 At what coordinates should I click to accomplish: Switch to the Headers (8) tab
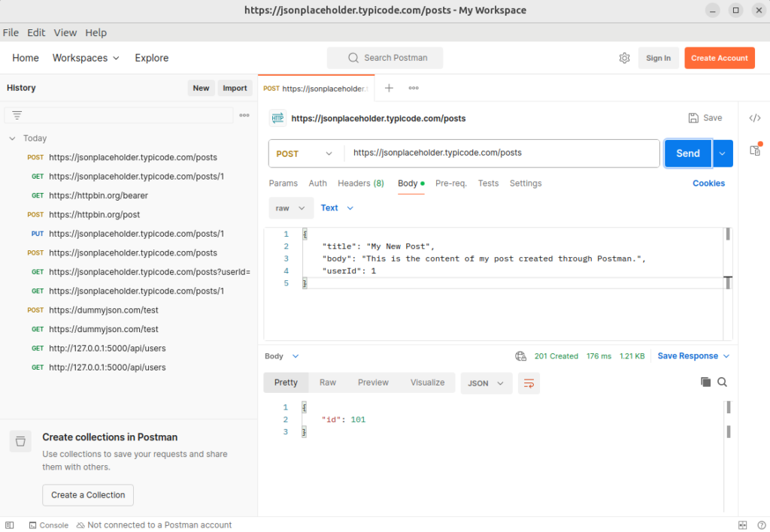point(361,183)
